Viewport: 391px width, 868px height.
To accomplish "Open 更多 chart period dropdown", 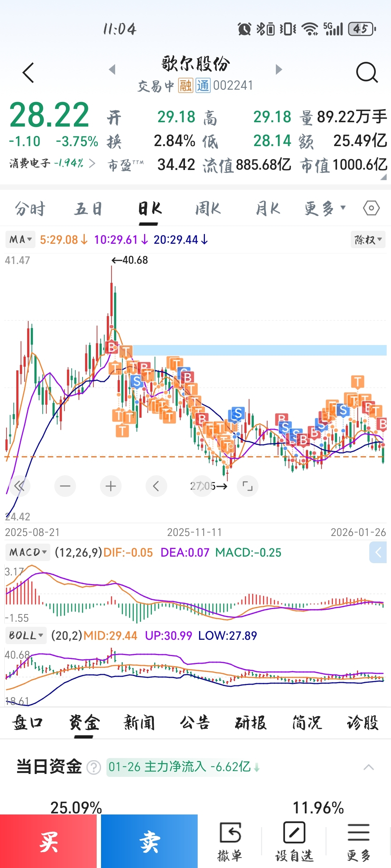I will pos(325,208).
